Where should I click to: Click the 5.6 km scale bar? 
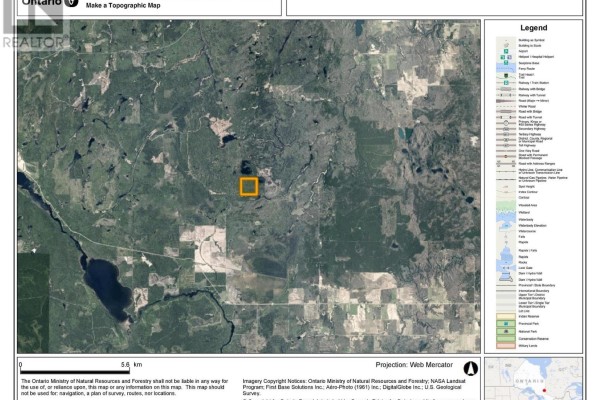(75, 371)
